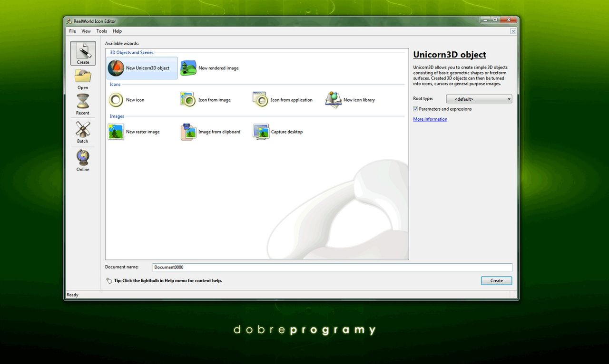The width and height of the screenshot is (609, 364).
Task: Follow the More information link
Action: coord(430,119)
